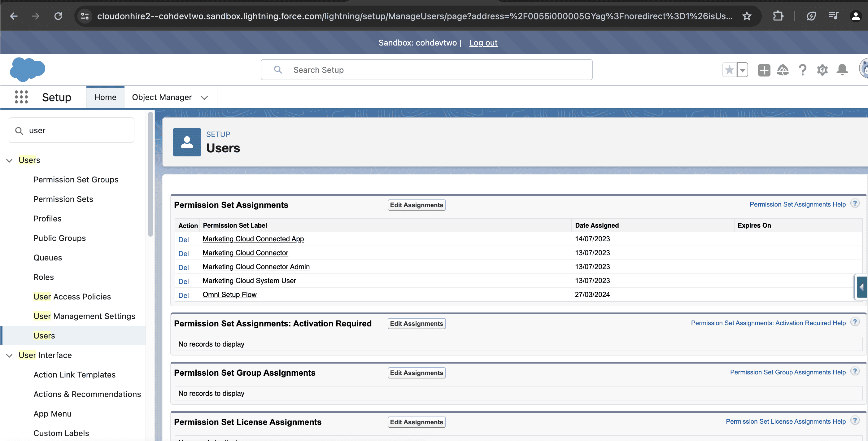Viewport: 868px width, 441px height.
Task: Open User Access Policies in sidebar
Action: (72, 297)
